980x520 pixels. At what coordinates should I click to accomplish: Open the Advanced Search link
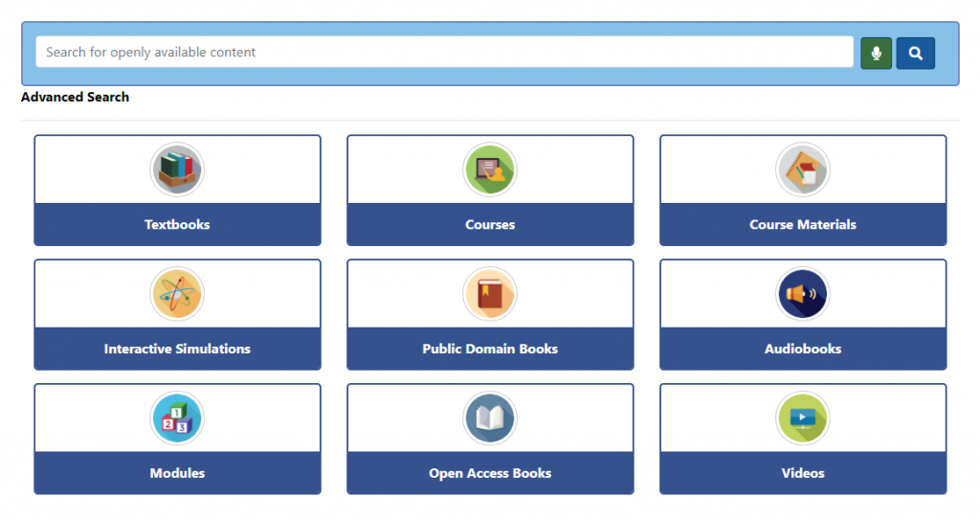[75, 97]
